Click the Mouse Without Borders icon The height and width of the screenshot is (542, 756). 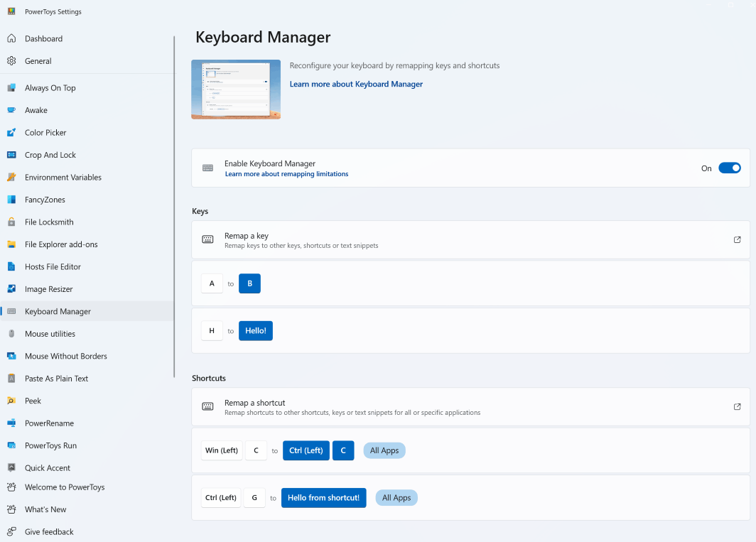pos(11,356)
